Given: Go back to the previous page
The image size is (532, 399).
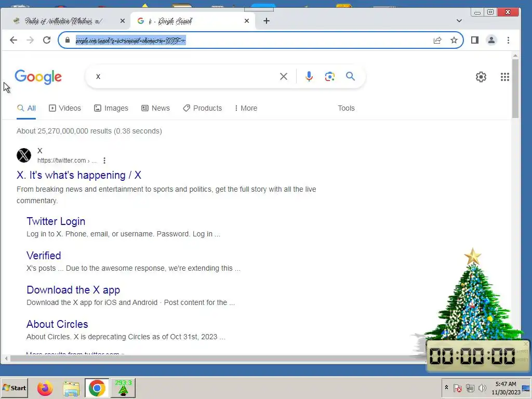Looking at the screenshot, I should click(14, 40).
